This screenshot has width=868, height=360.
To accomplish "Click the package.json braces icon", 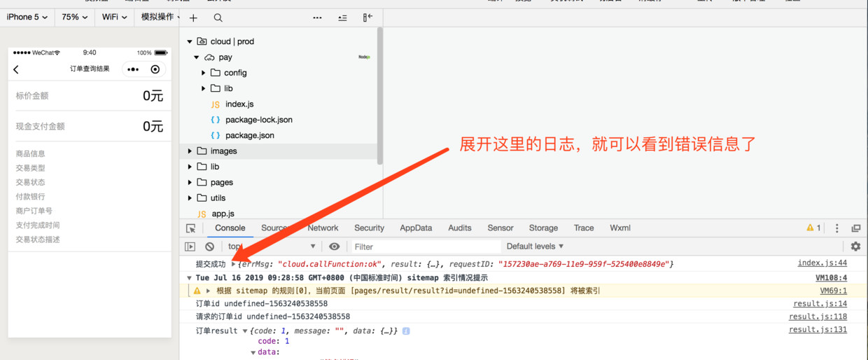I will coord(216,135).
